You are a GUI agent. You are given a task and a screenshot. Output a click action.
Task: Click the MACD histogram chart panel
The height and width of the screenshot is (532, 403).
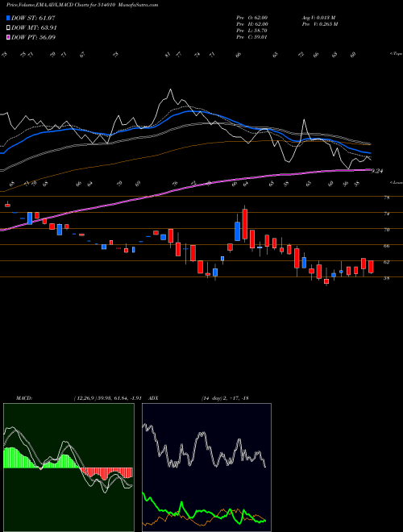[69, 468]
